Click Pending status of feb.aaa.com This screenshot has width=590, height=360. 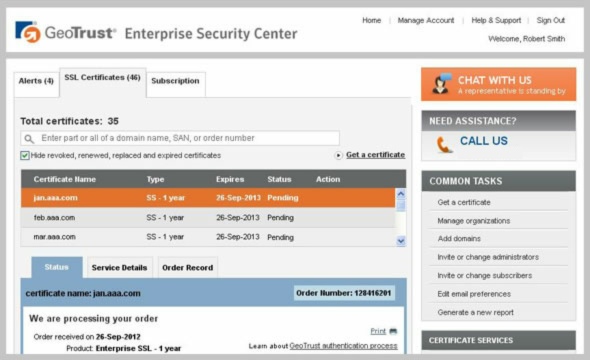point(280,218)
